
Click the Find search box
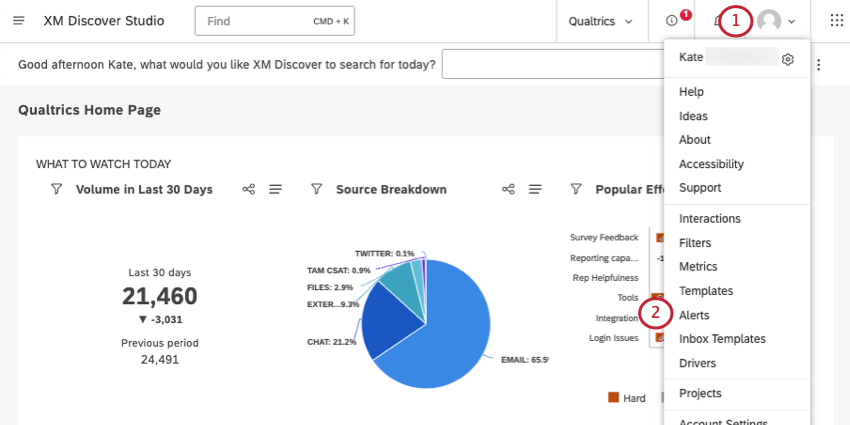point(274,21)
